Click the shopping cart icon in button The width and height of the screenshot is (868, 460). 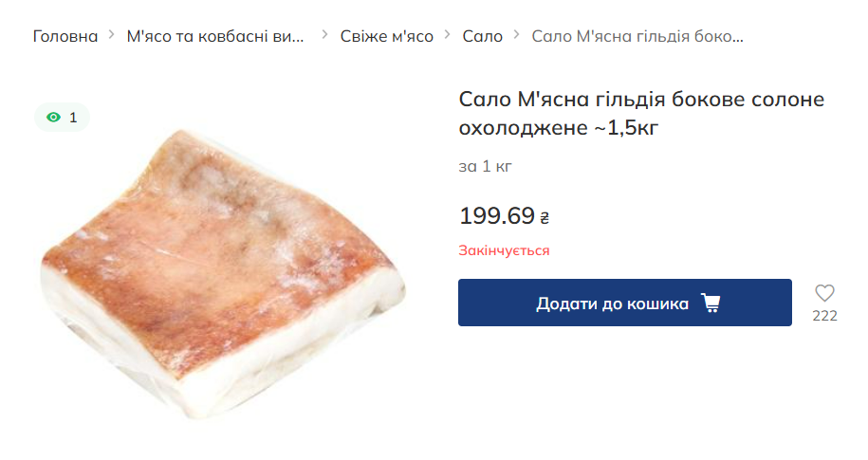click(711, 304)
